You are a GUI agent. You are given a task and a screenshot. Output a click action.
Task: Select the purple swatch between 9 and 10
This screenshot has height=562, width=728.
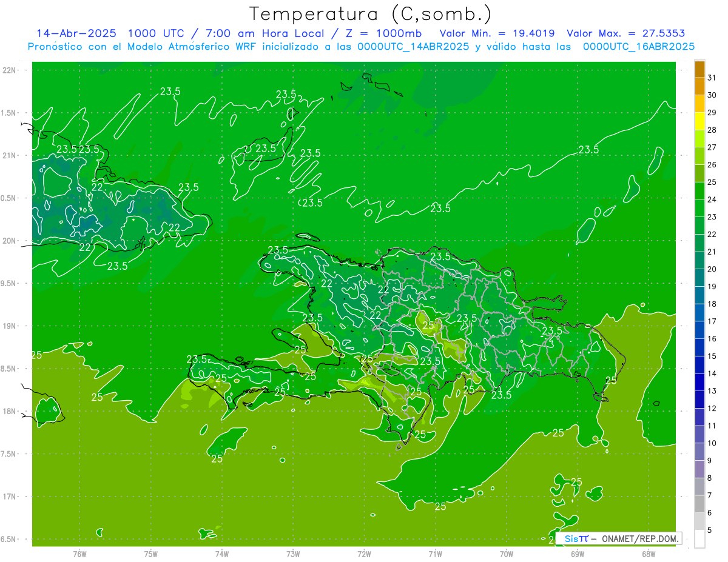click(x=699, y=452)
